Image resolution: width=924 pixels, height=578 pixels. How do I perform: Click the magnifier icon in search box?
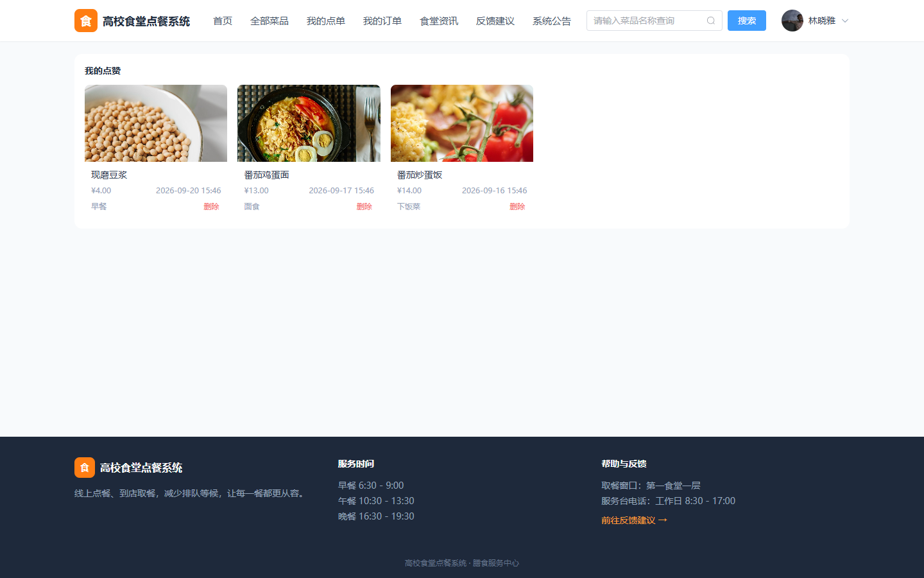tap(711, 21)
